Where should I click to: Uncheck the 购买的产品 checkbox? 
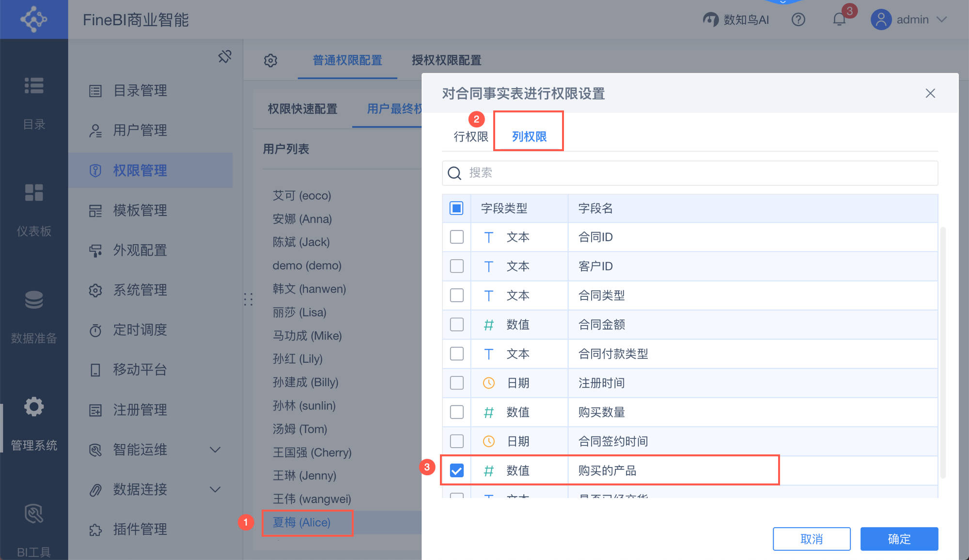pyautogui.click(x=456, y=470)
